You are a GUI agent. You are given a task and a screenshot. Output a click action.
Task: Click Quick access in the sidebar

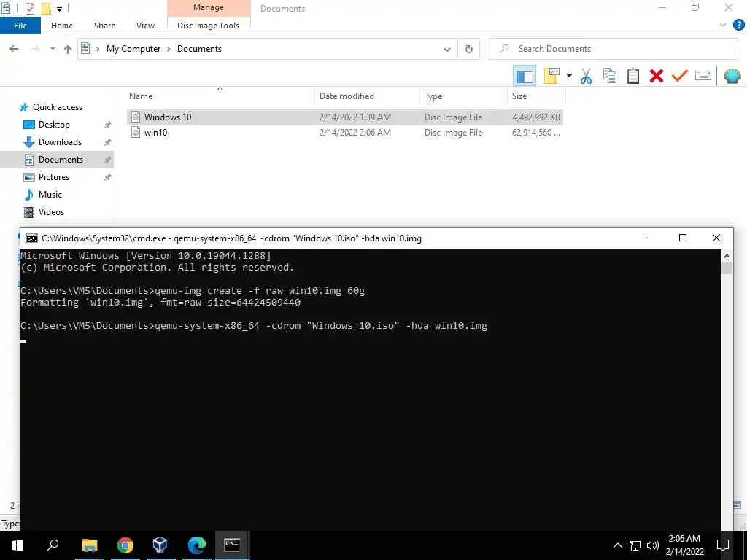coord(57,107)
